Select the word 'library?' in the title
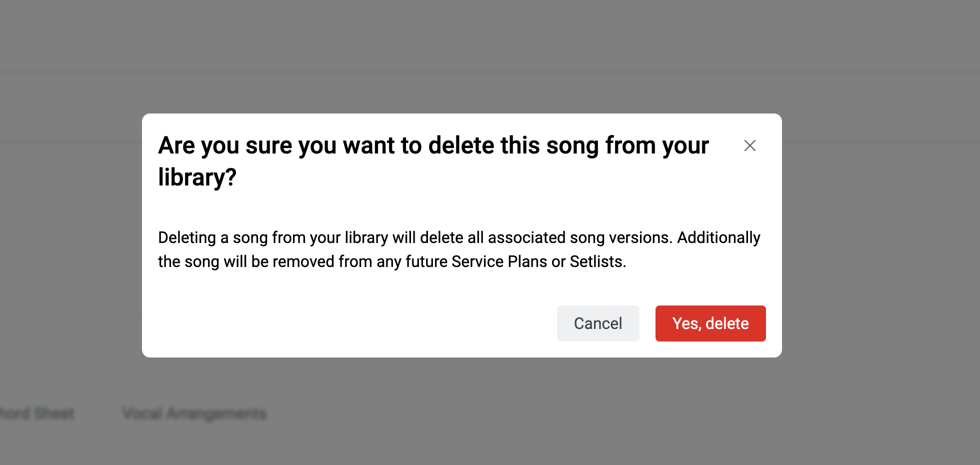 click(x=197, y=177)
